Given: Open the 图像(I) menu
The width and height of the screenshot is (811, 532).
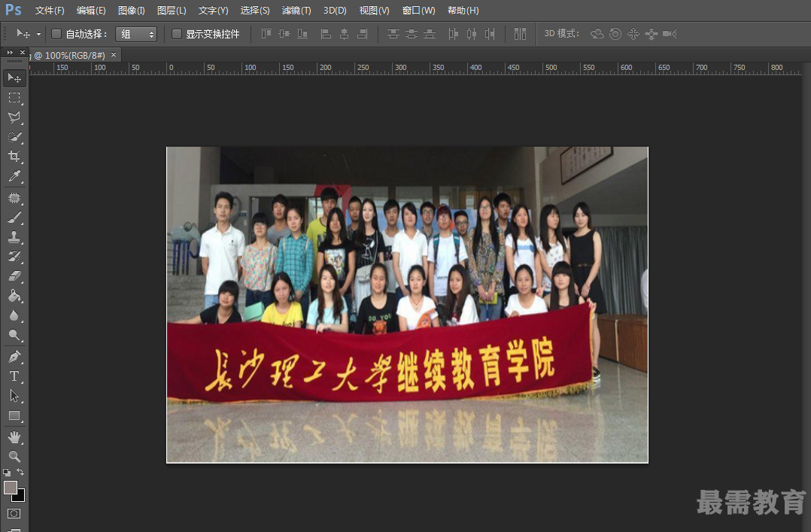Looking at the screenshot, I should pyautogui.click(x=132, y=11).
